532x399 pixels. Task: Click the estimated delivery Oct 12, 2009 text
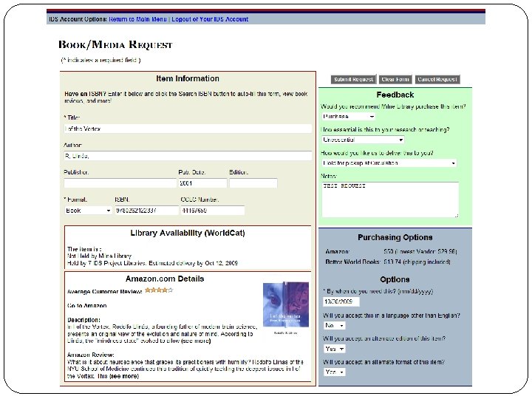click(193, 263)
